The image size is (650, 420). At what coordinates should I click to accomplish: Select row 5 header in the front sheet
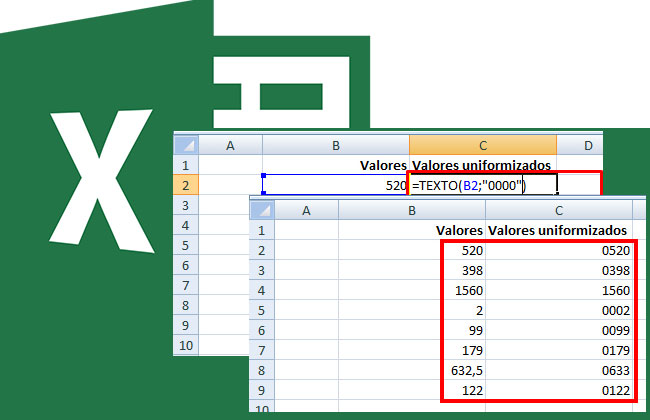click(262, 310)
